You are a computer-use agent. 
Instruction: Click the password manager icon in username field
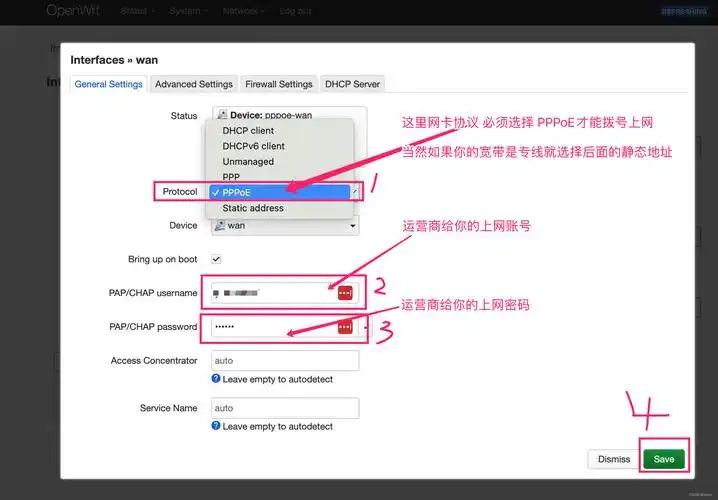pyautogui.click(x=345, y=293)
